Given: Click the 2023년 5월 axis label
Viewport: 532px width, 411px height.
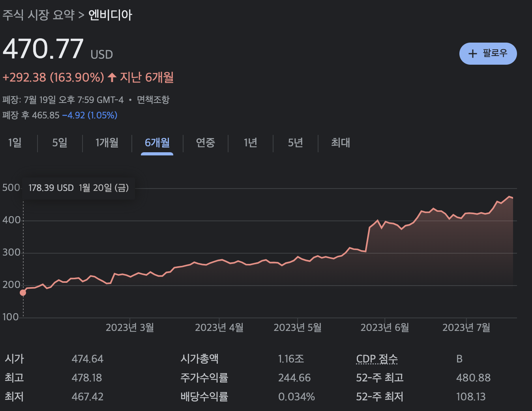Looking at the screenshot, I should (298, 328).
